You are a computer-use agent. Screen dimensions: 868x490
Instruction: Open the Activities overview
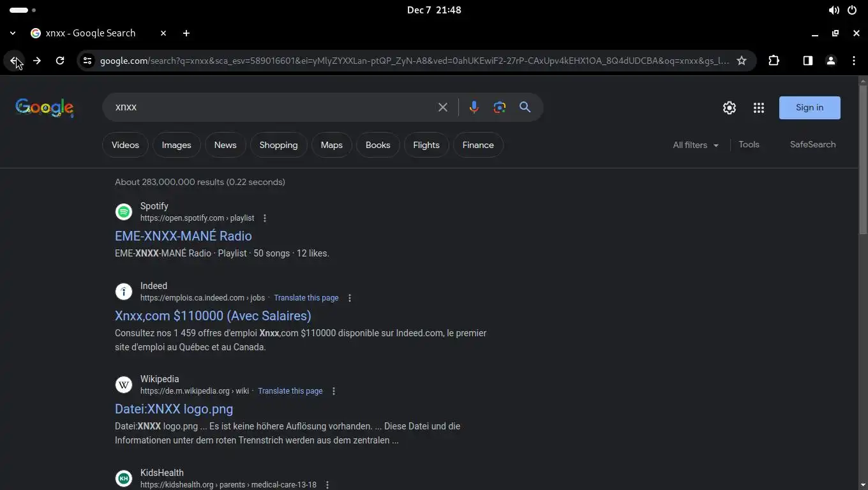click(23, 10)
